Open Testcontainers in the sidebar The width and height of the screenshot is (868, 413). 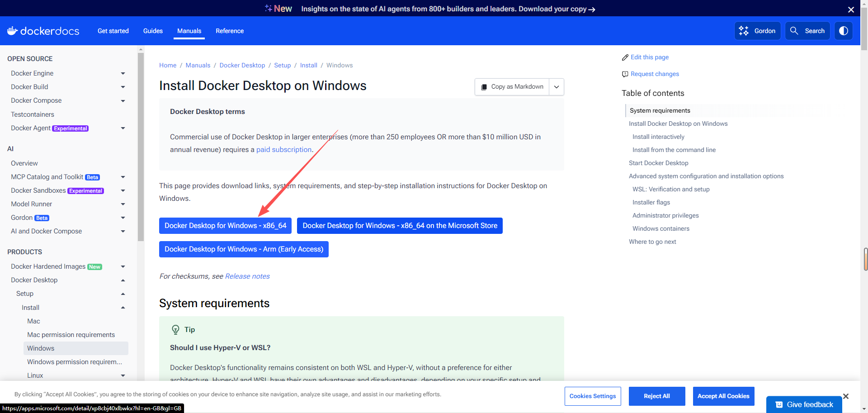33,114
